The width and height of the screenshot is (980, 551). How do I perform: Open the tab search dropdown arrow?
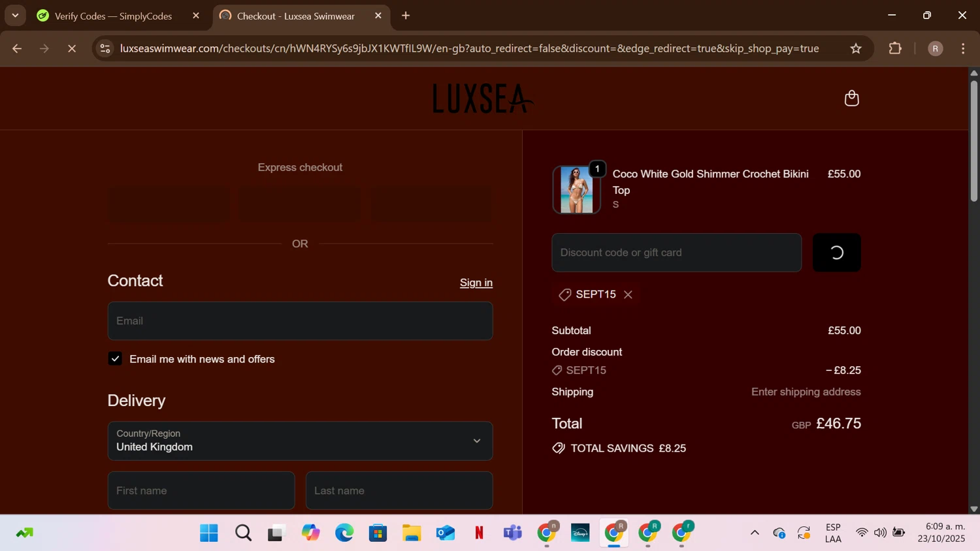15,16
